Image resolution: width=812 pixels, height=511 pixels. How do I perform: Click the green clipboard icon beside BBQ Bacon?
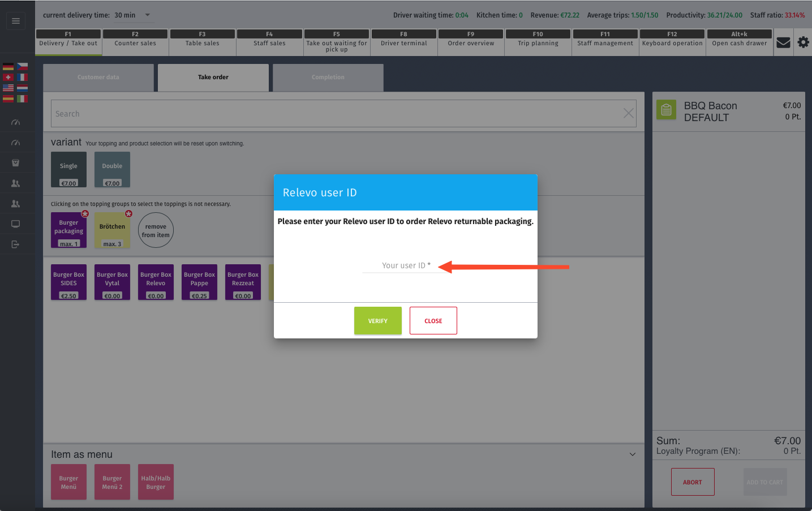point(667,110)
